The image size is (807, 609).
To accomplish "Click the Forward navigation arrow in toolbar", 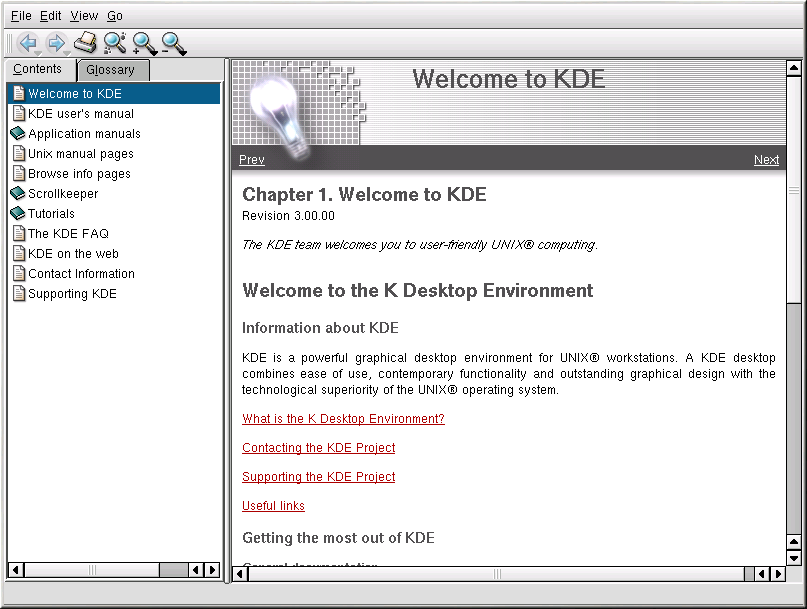I will tap(56, 43).
